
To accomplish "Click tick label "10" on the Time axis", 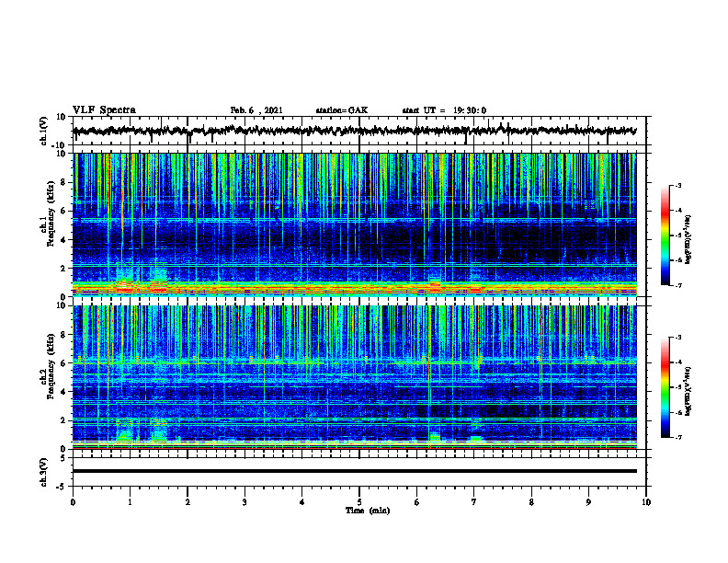I will tap(646, 502).
